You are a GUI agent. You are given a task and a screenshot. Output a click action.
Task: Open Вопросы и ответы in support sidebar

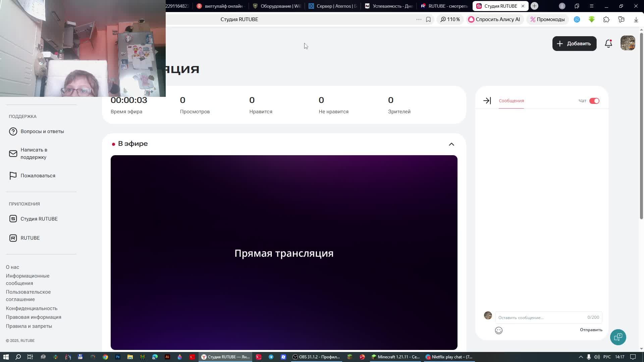(42, 131)
